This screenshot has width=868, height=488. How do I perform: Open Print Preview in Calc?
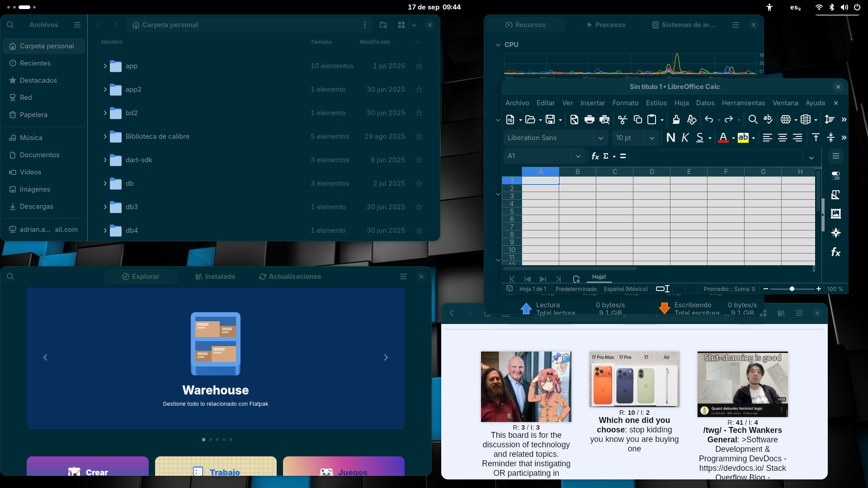[x=604, y=120]
